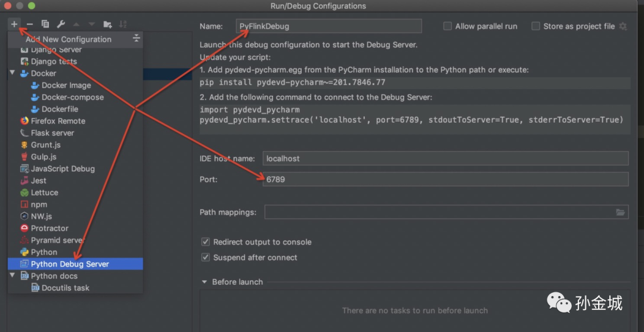The image size is (644, 332).
Task: Collapse the Before launch section
Action: coord(204,282)
